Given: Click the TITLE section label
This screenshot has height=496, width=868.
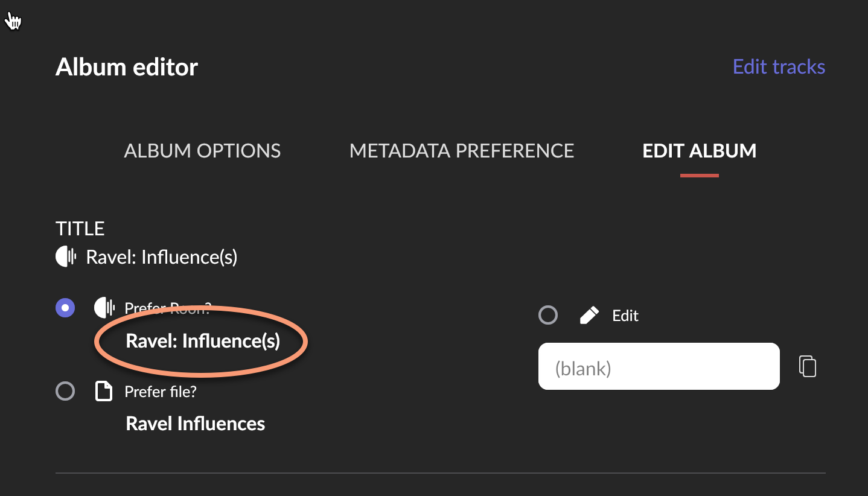Looking at the screenshot, I should [80, 229].
